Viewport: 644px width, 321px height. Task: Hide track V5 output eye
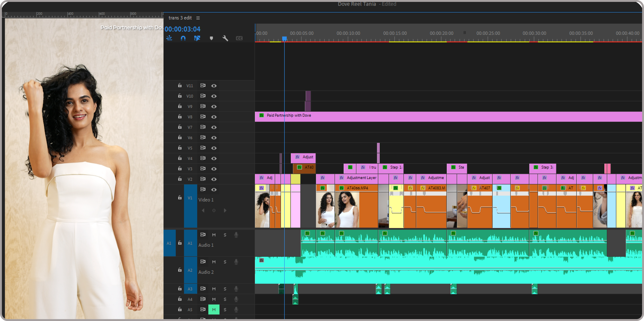click(x=214, y=148)
